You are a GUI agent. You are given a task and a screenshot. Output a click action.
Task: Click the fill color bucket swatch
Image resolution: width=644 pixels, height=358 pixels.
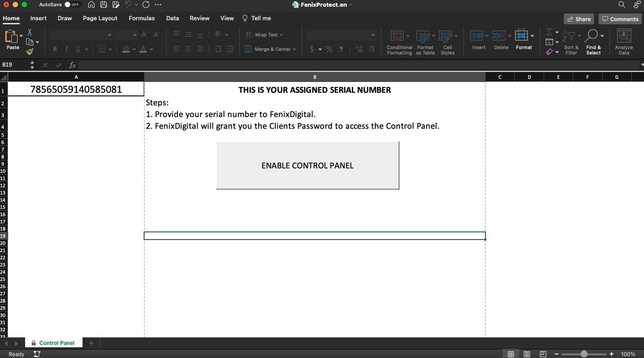click(126, 49)
